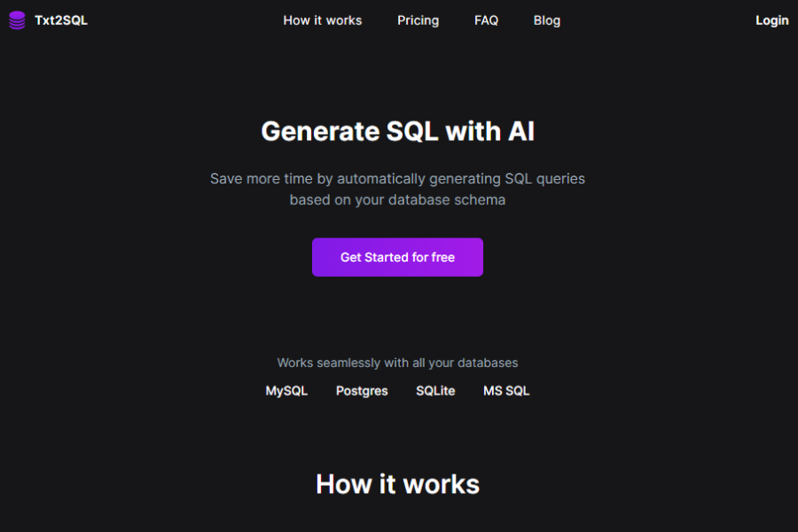Open the "How it works" navigation item
This screenshot has height=532, width=798.
tap(322, 20)
